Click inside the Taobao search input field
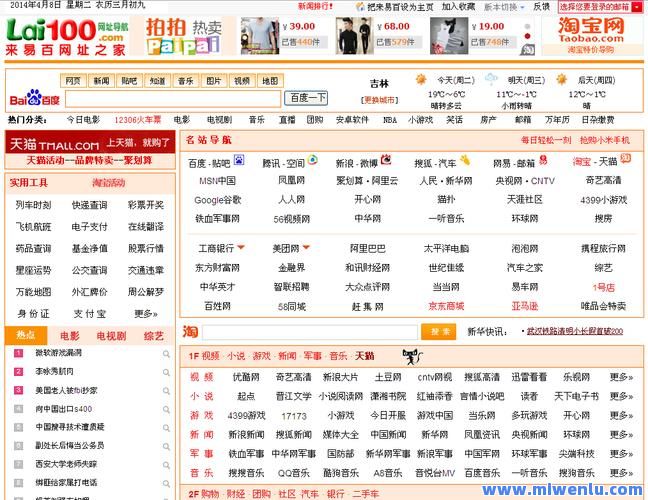The width and height of the screenshot is (648, 500). (x=310, y=332)
